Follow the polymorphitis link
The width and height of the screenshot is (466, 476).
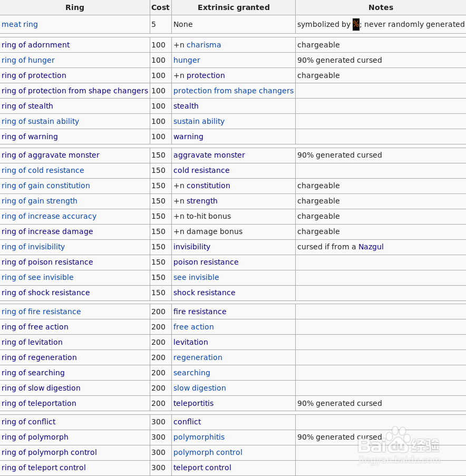point(199,437)
